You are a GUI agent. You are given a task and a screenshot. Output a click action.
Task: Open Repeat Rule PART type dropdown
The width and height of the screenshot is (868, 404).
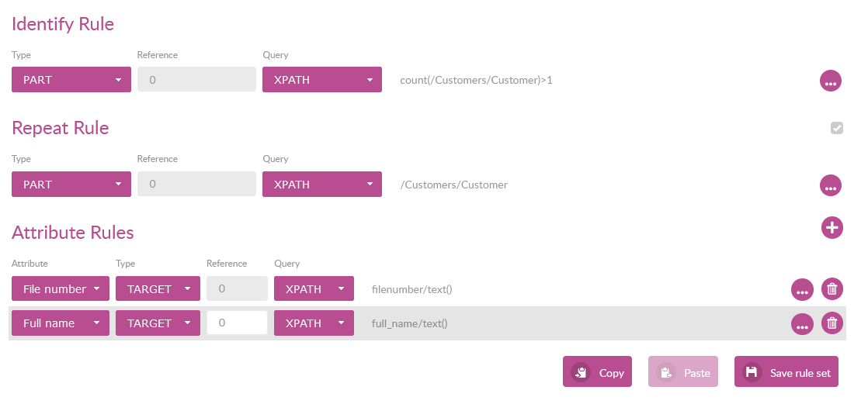click(71, 185)
